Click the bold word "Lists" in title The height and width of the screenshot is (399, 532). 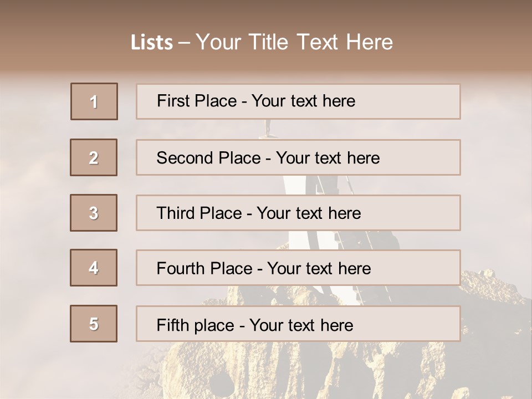[x=152, y=43]
